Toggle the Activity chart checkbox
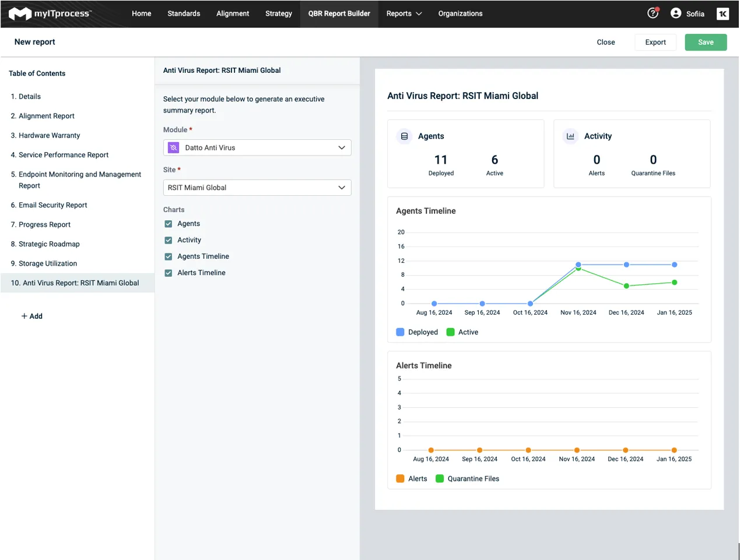 tap(169, 240)
